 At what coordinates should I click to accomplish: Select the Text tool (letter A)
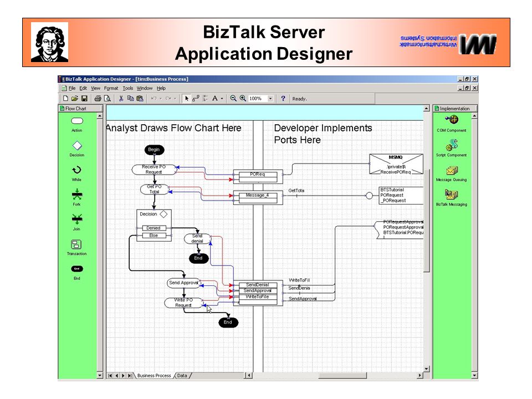[x=215, y=99]
